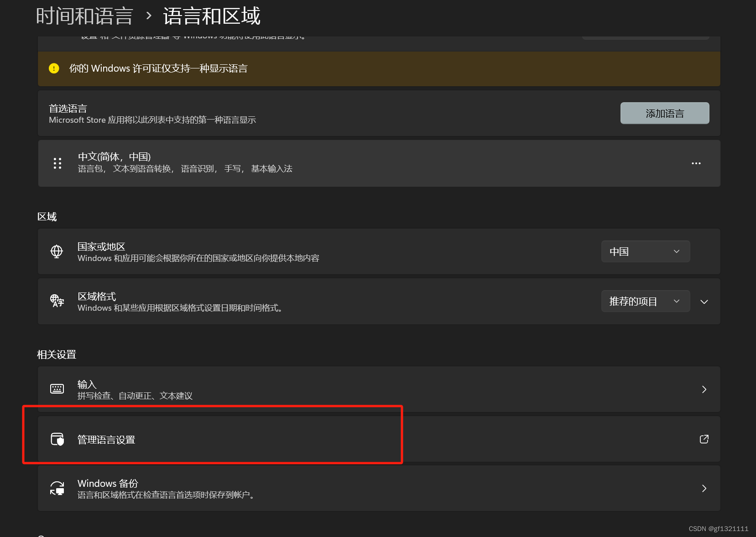Open the three-dot menu for 中文(简体，中国)
This screenshot has width=756, height=537.
pos(696,163)
